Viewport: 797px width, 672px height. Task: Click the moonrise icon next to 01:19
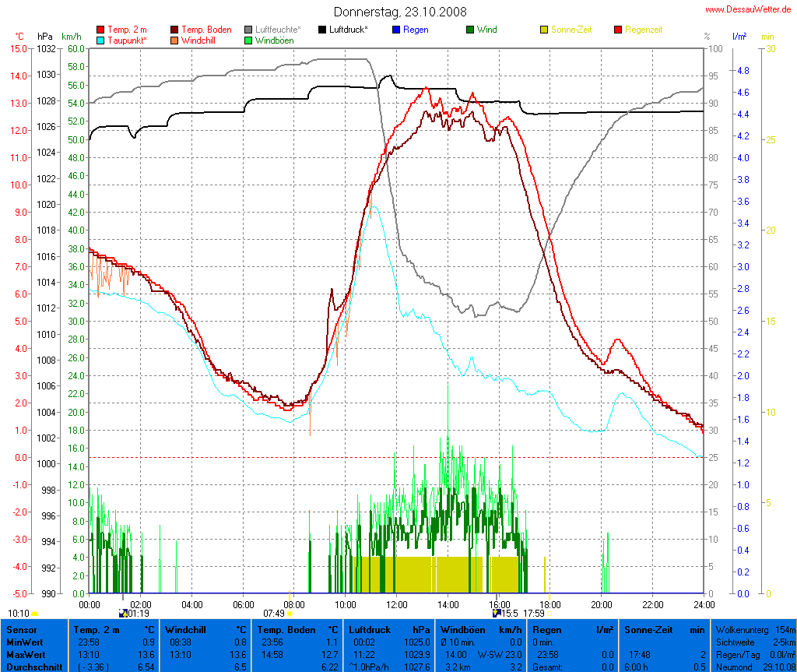click(122, 613)
